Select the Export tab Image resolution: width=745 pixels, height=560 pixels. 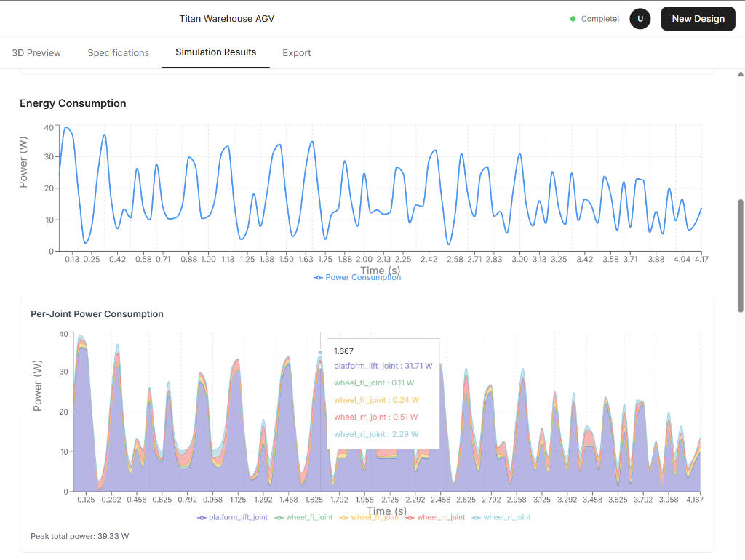(x=296, y=52)
